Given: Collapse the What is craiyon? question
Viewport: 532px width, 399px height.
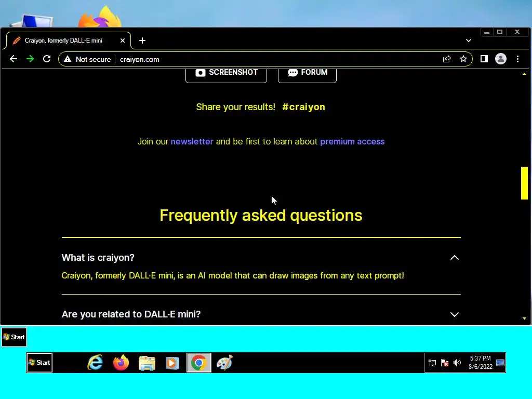Looking at the screenshot, I should click(x=454, y=258).
